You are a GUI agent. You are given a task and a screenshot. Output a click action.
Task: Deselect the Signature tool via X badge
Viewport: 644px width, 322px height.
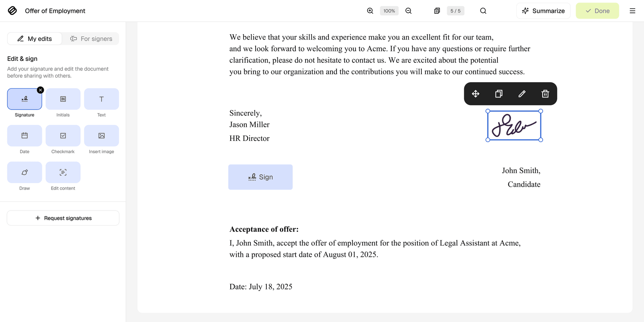click(x=40, y=90)
